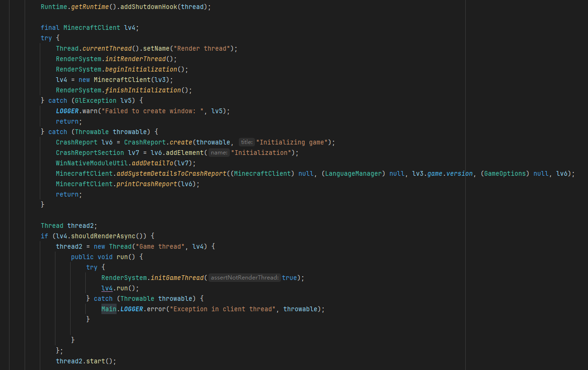This screenshot has width=588, height=370.
Task: Click initGameThread method call
Action: click(x=177, y=278)
